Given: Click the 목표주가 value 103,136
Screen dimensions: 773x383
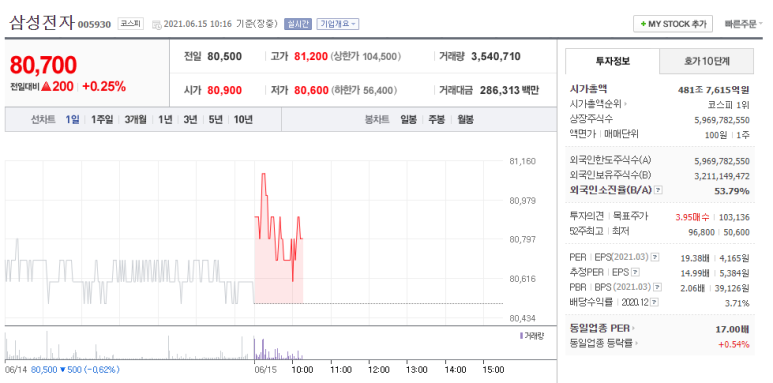Looking at the screenshot, I should click(x=735, y=217).
